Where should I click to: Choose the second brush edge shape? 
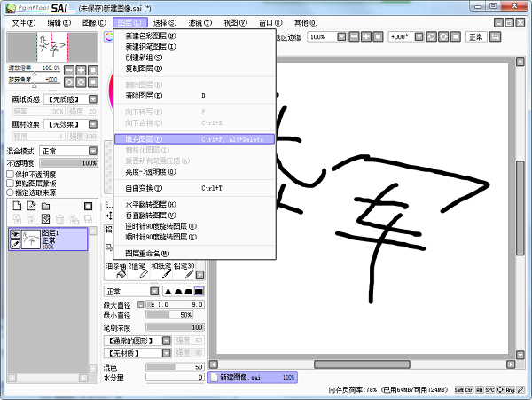(178, 292)
